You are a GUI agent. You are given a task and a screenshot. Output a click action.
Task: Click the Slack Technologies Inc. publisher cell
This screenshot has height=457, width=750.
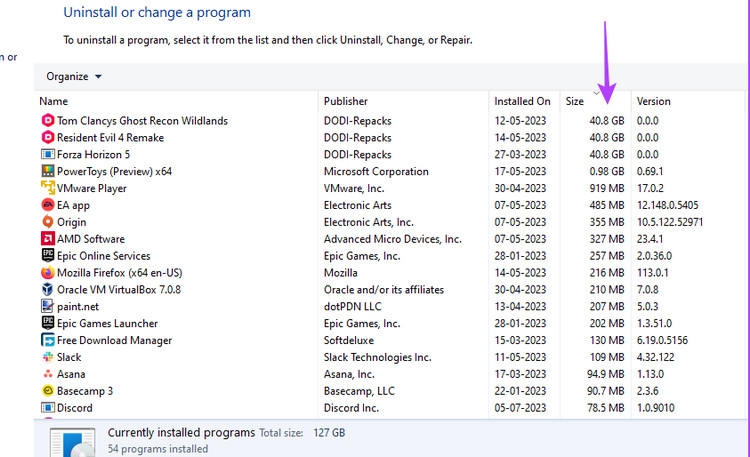[377, 357]
